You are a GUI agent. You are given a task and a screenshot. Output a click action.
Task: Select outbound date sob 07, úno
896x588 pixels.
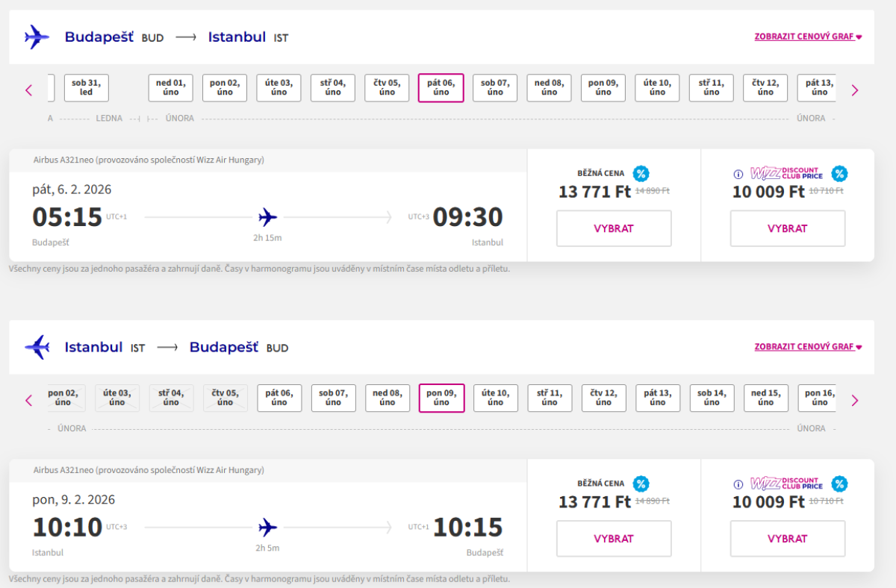[x=495, y=88]
